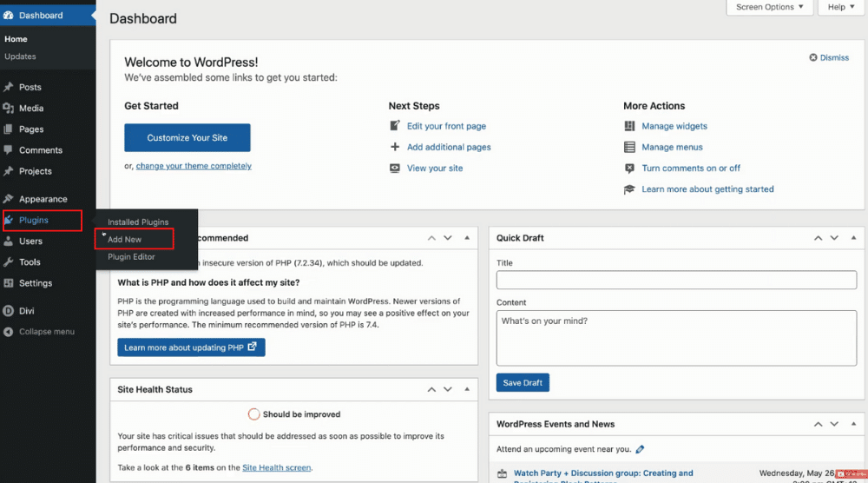Image resolution: width=868 pixels, height=483 pixels.
Task: Click the Dashboard gauge icon in sidebar
Action: coord(9,15)
